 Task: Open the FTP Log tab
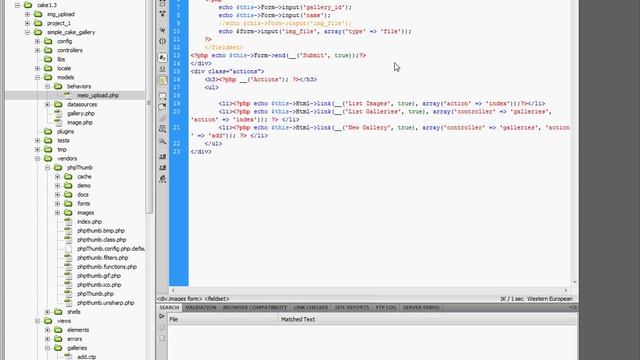(386, 307)
